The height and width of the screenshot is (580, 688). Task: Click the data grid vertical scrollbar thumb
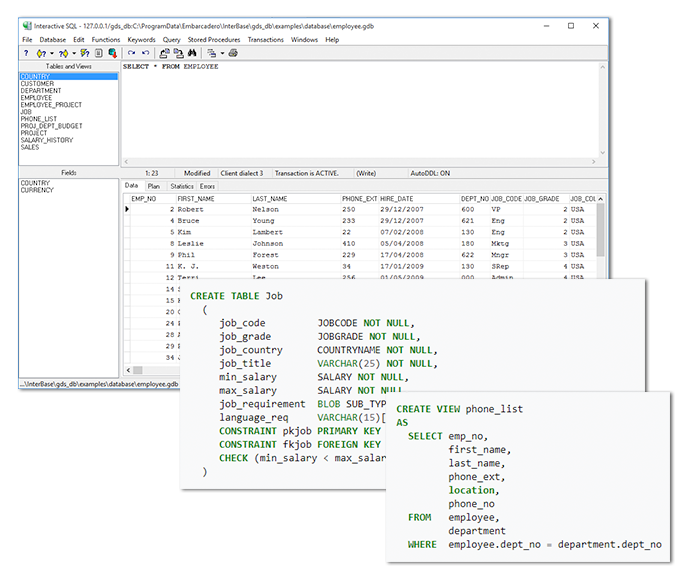click(600, 229)
